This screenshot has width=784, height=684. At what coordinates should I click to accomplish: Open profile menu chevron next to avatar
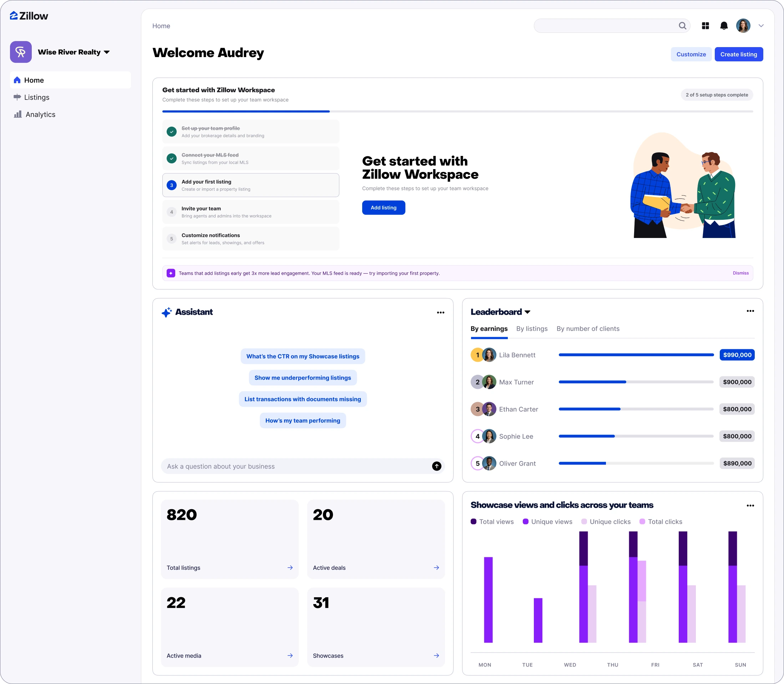761,26
